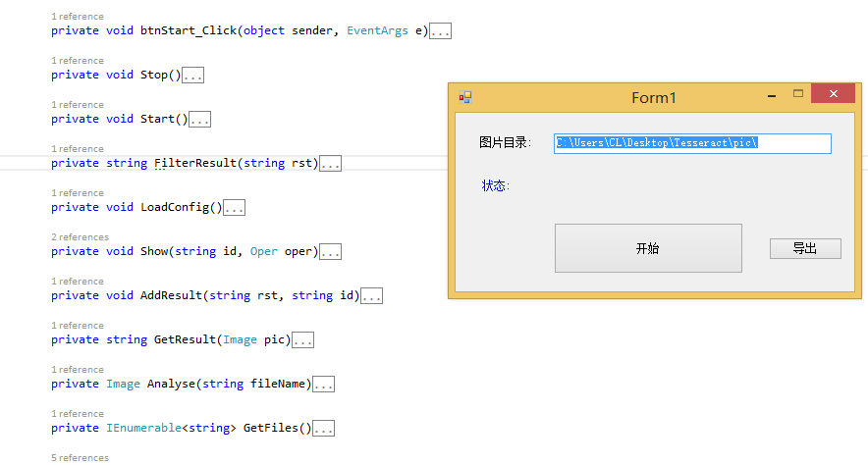
Task: Open the '5 references' CodeLens link
Action: click(81, 458)
